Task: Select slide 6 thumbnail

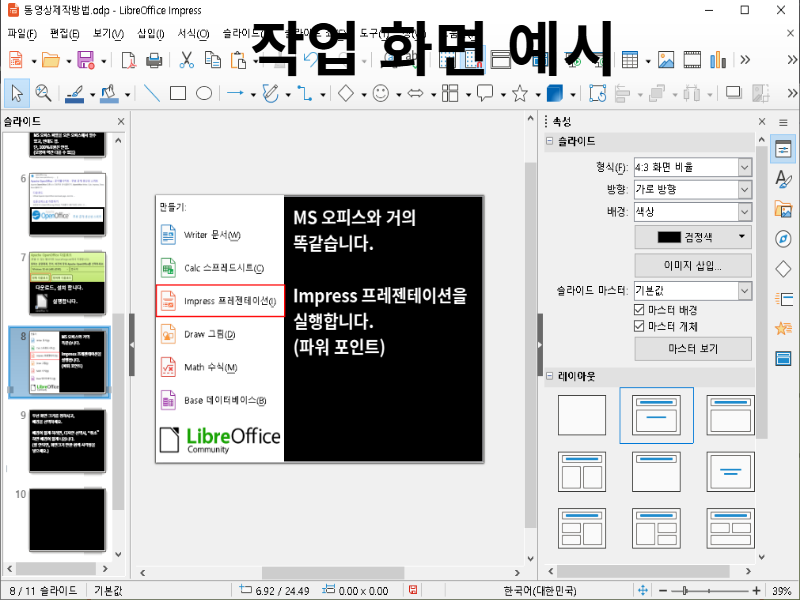Action: 67,204
